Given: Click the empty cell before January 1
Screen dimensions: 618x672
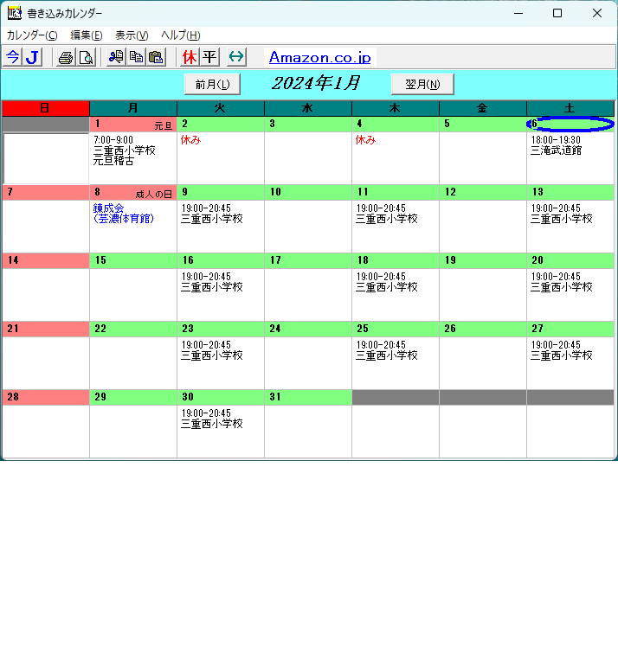Looking at the screenshot, I should point(45,158).
